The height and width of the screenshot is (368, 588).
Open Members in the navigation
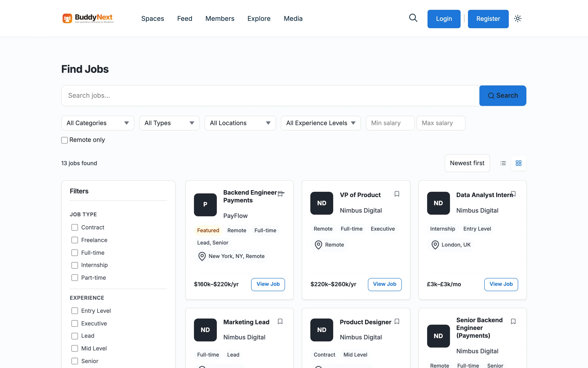coord(220,18)
